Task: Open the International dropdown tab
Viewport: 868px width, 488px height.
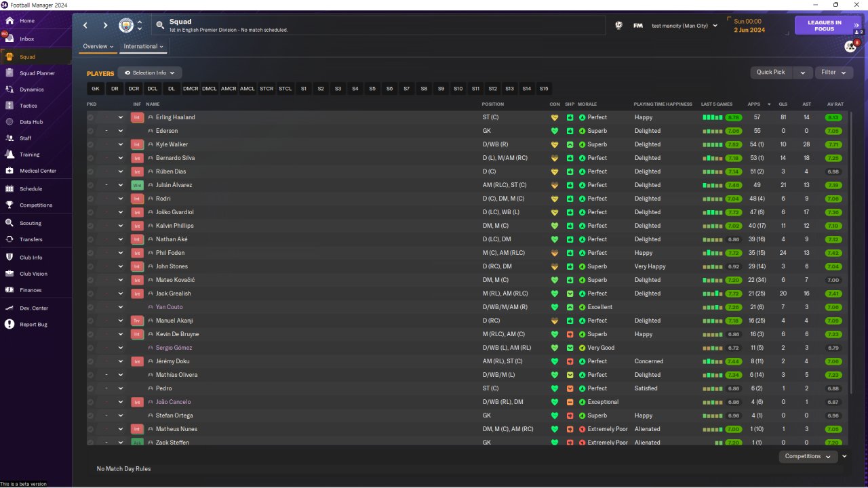Action: pyautogui.click(x=144, y=47)
